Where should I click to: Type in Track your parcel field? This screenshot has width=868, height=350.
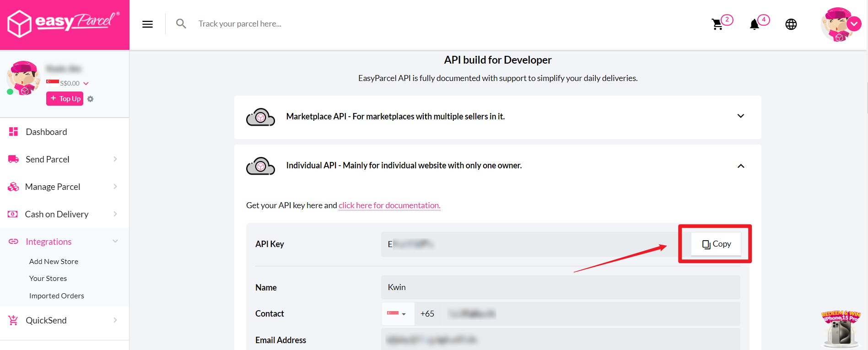pyautogui.click(x=240, y=24)
